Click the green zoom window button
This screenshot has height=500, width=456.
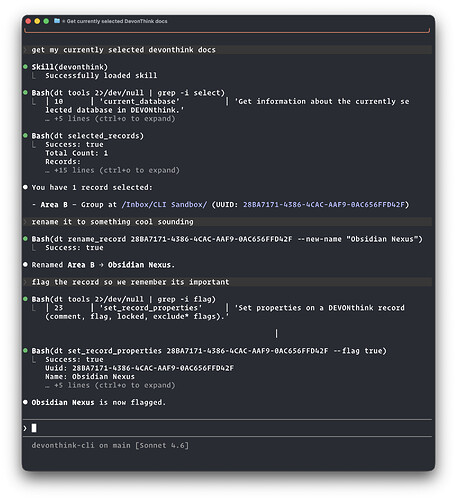pos(46,21)
